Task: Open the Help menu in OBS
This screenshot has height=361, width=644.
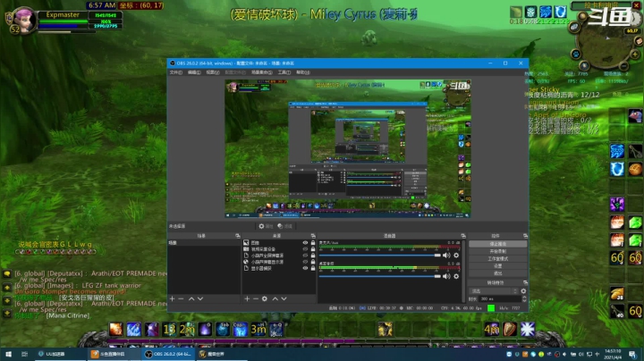Action: pos(303,72)
